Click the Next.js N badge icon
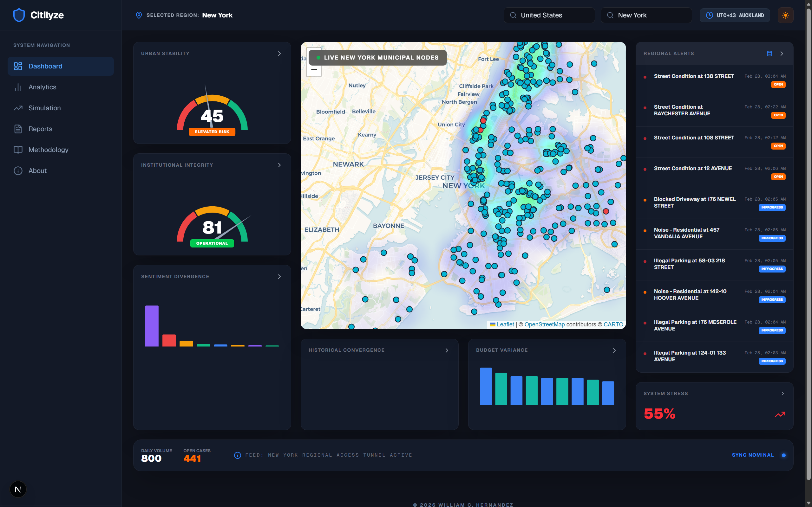This screenshot has width=812, height=507. [18, 489]
